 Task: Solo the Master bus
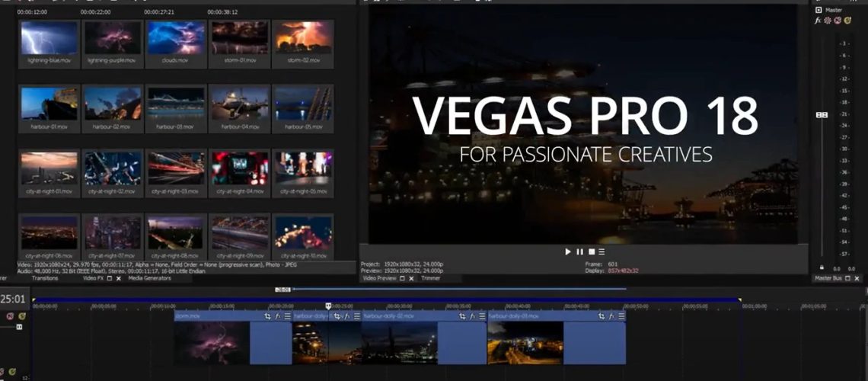coord(847,21)
